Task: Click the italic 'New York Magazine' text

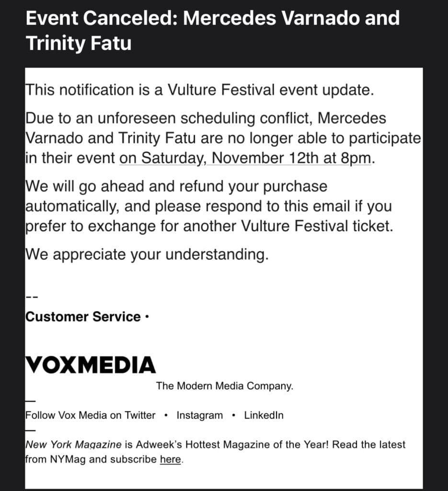Action: [73, 444]
